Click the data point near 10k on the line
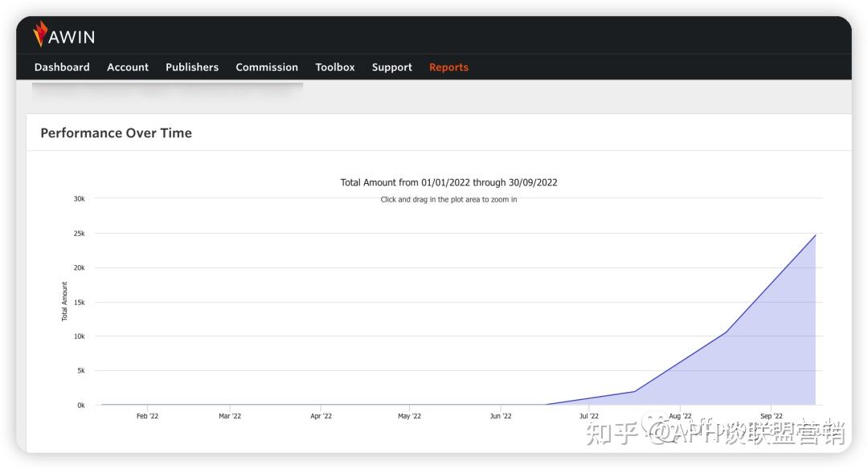The image size is (868, 469). coord(726,332)
